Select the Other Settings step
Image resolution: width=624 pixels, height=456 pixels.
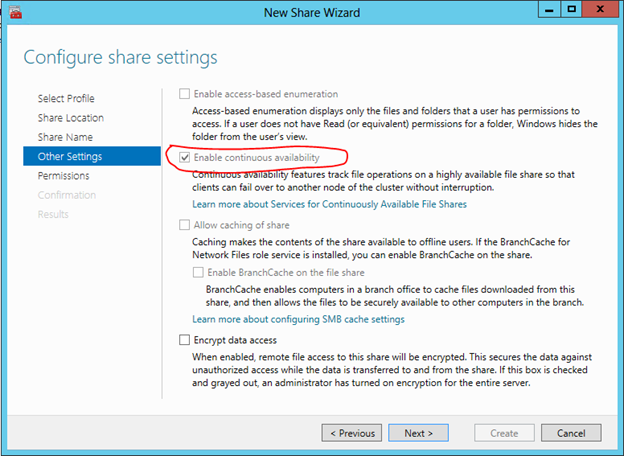[69, 156]
